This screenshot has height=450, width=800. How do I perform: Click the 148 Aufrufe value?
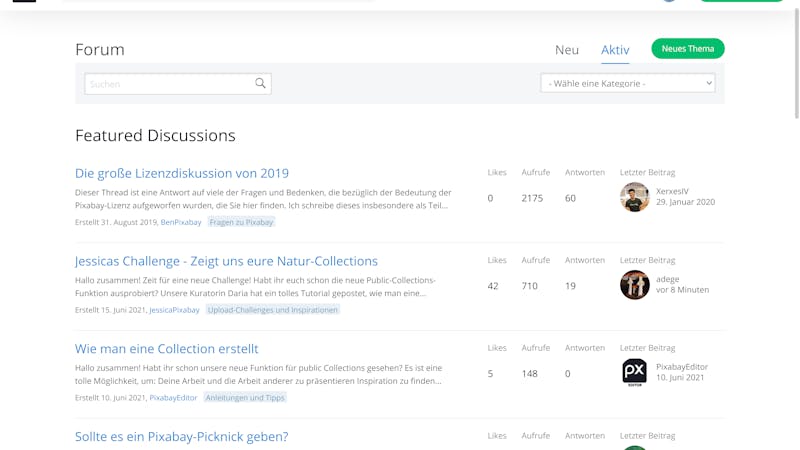pyautogui.click(x=530, y=373)
